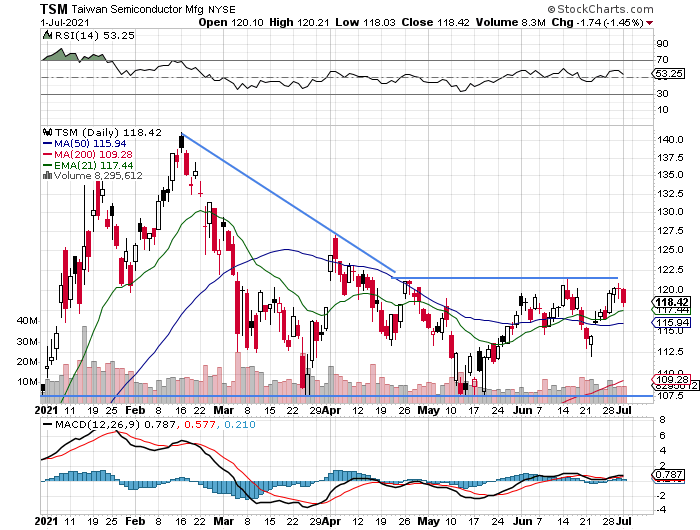700x530 pixels.
Task: Click the Low 118.03 value
Action: [365, 22]
